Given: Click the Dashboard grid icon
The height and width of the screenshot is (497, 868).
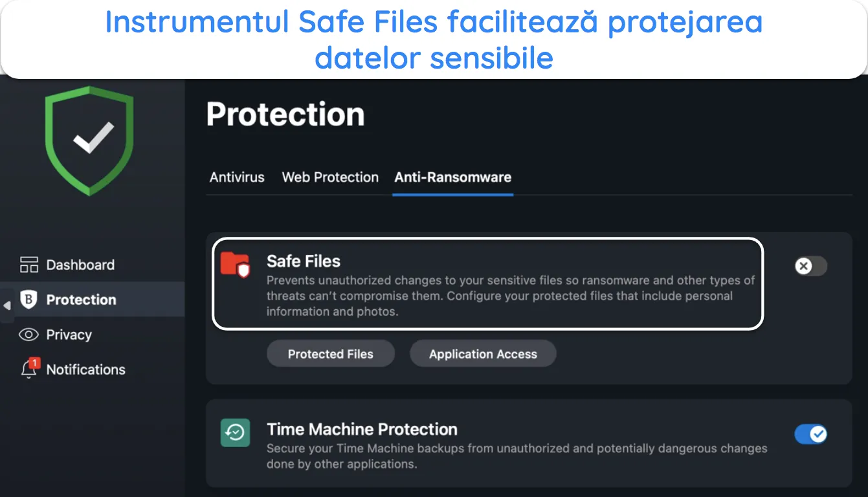Looking at the screenshot, I should [29, 265].
